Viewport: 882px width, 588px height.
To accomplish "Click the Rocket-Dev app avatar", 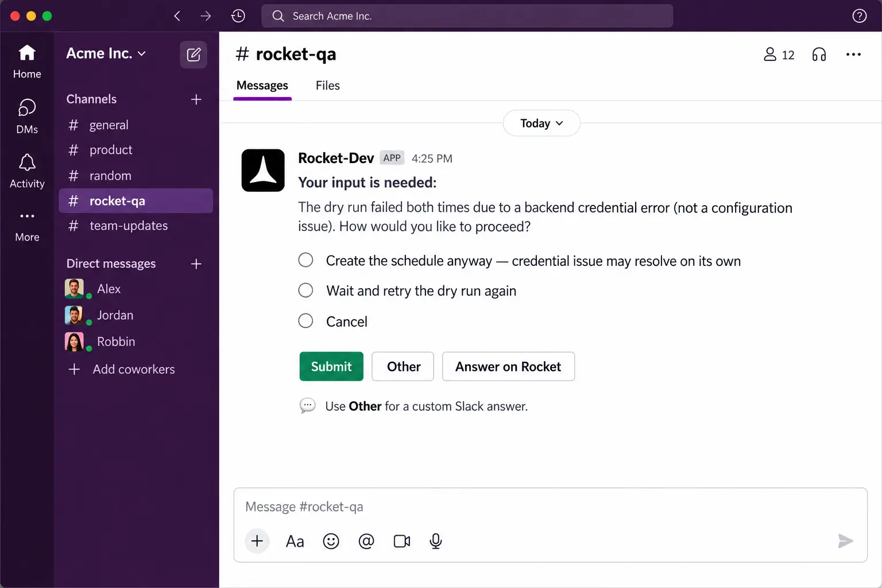I will click(263, 171).
